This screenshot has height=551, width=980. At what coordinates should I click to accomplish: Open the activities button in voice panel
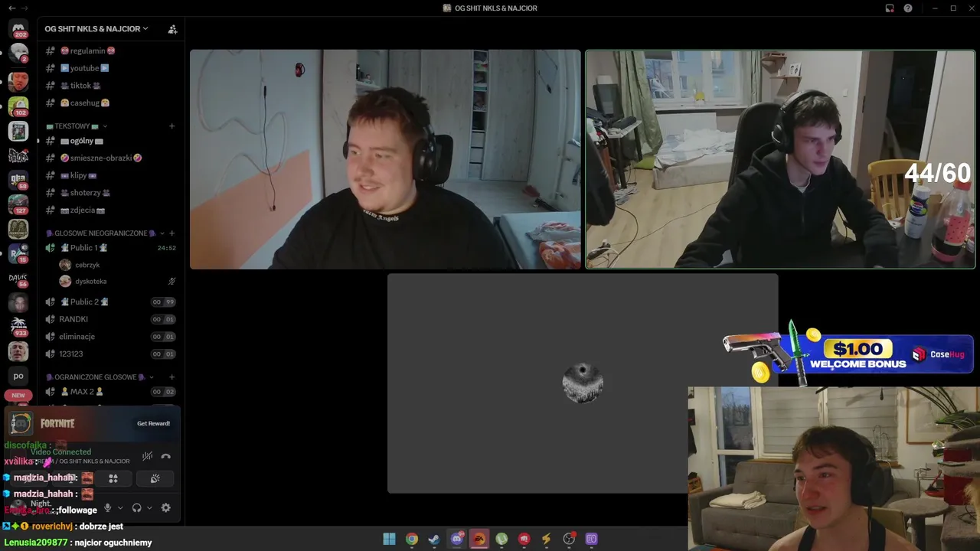113,478
